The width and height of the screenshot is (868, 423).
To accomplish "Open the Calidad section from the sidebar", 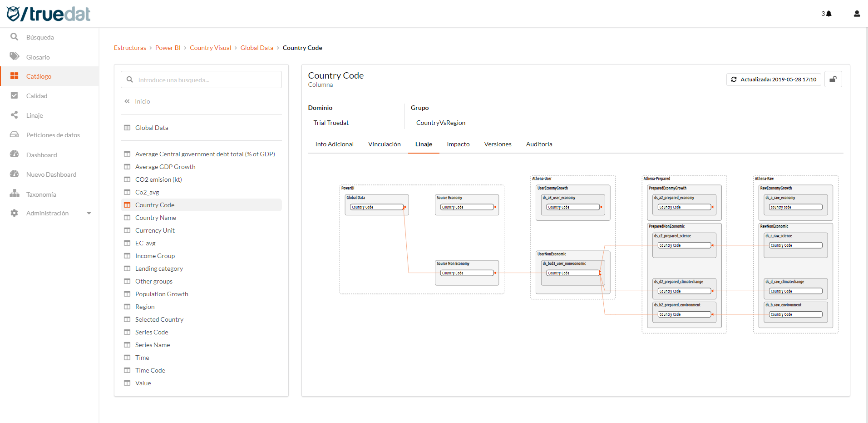I will click(x=14, y=95).
